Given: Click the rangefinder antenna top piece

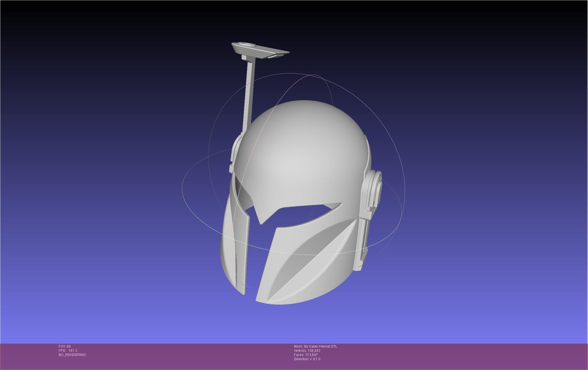Looking at the screenshot, I should 260,50.
